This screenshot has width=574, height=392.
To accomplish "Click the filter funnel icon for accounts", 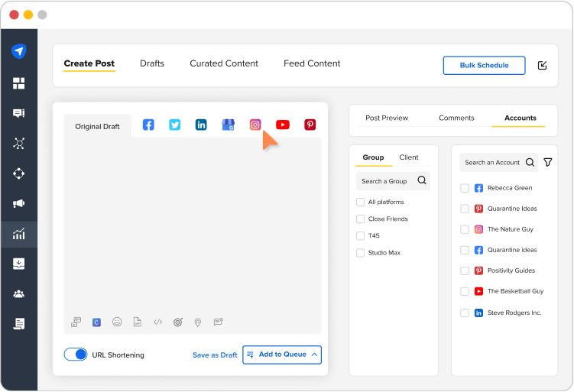I will click(548, 162).
